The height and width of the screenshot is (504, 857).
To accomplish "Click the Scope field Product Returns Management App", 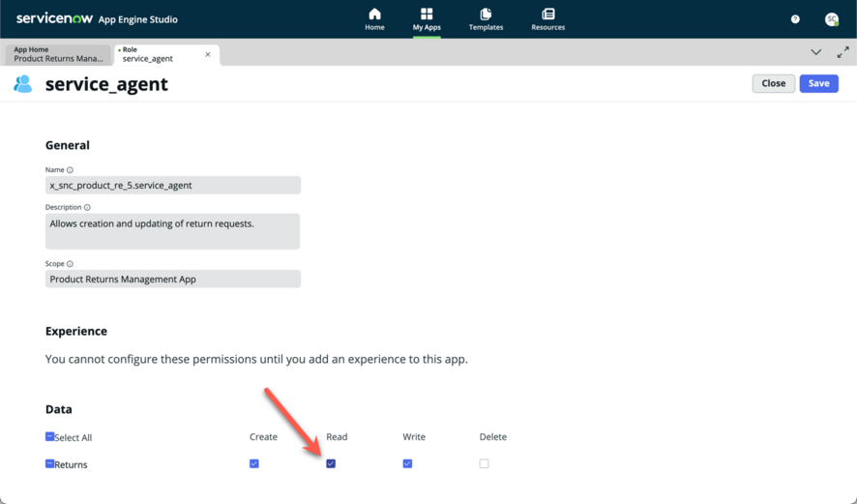I will [173, 279].
